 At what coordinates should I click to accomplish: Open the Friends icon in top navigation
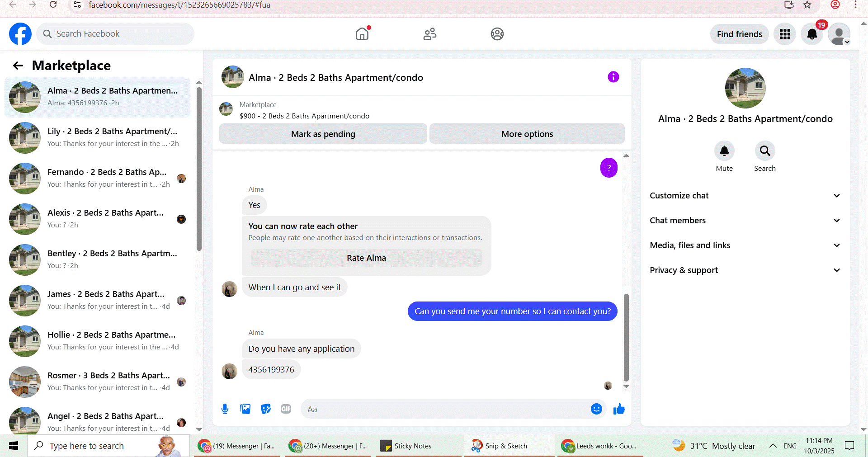tap(429, 34)
